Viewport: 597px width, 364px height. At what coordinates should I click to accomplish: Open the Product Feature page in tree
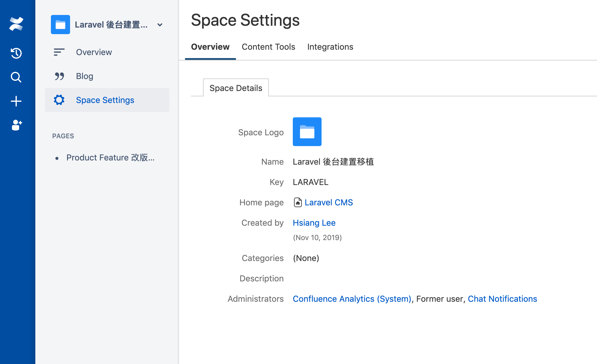tap(110, 157)
